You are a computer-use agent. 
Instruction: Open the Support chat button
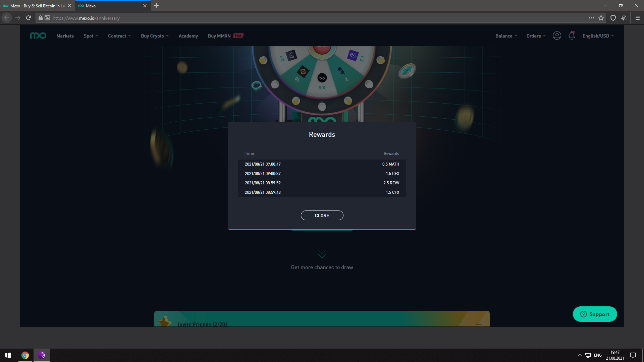pyautogui.click(x=595, y=314)
